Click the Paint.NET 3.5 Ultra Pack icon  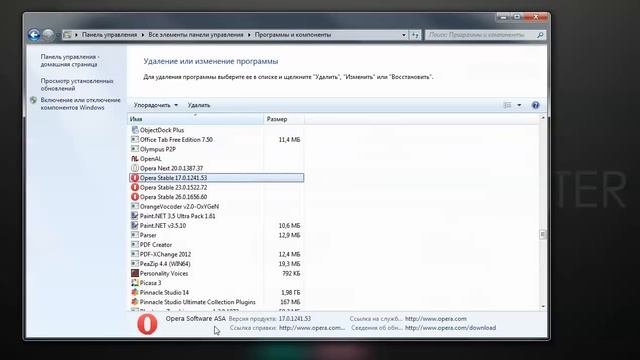[x=135, y=216]
